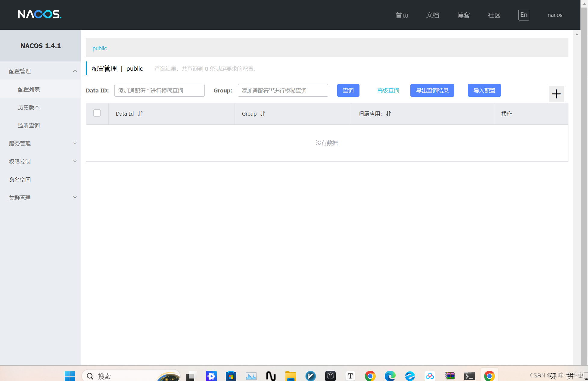The width and height of the screenshot is (588, 381).
Task: Focus the Group input field
Action: click(x=283, y=90)
